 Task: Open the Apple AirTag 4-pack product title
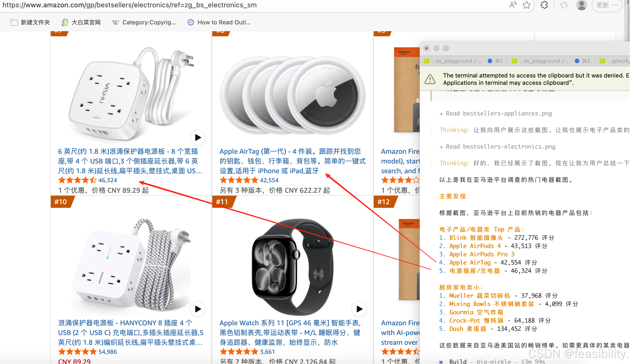click(293, 161)
